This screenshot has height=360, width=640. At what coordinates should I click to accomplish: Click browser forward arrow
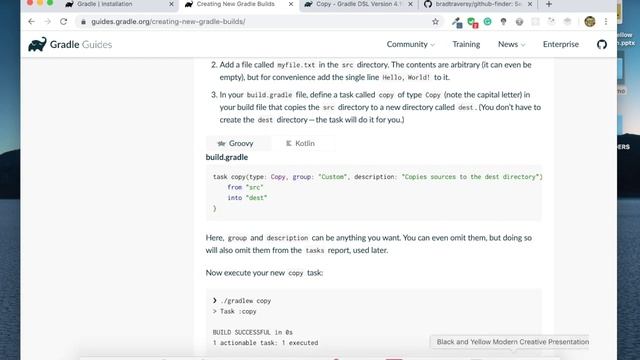click(47, 22)
